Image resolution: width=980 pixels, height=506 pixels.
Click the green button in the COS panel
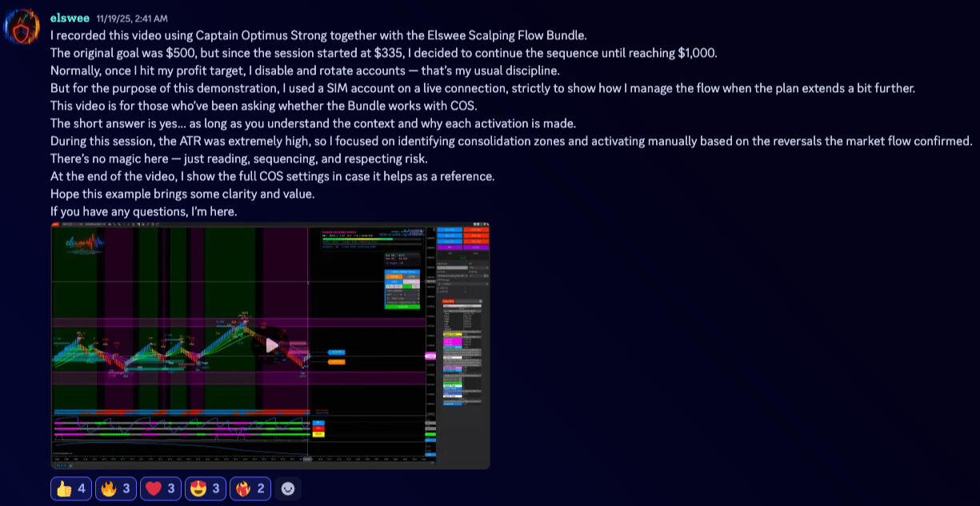click(x=402, y=306)
